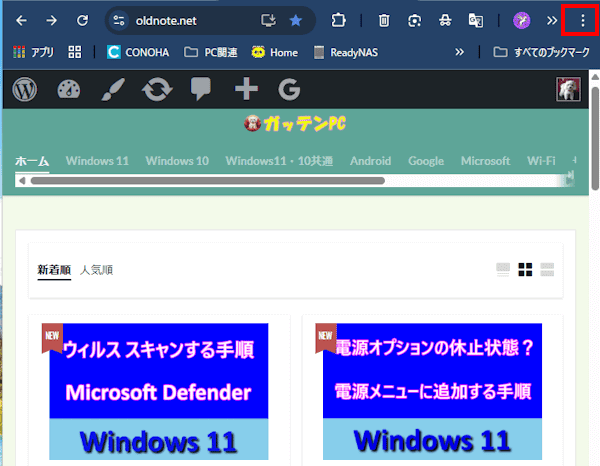Click the horizontal menu scrollbar thumb
The height and width of the screenshot is (466, 600).
(208, 181)
